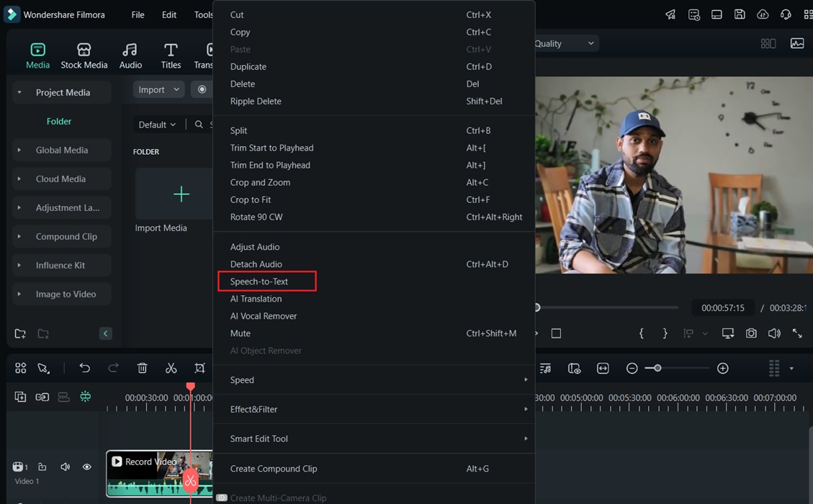Stop playback with the square button

[556, 333]
